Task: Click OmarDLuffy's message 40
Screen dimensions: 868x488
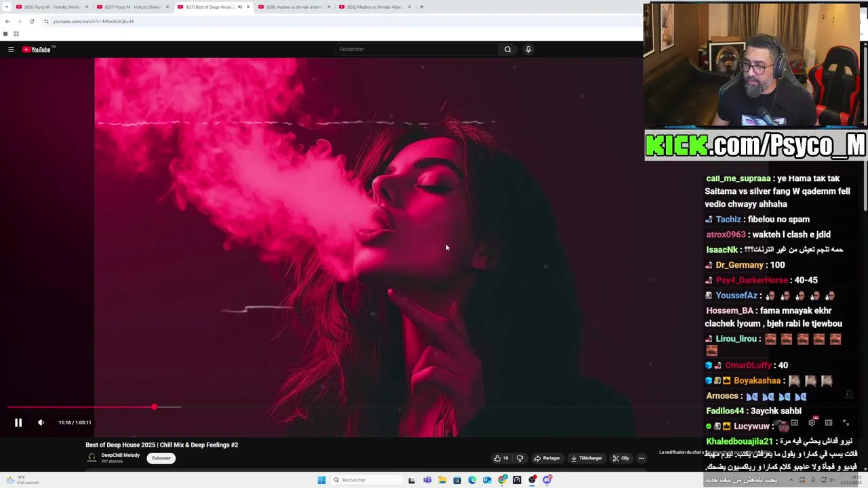Action: point(783,365)
